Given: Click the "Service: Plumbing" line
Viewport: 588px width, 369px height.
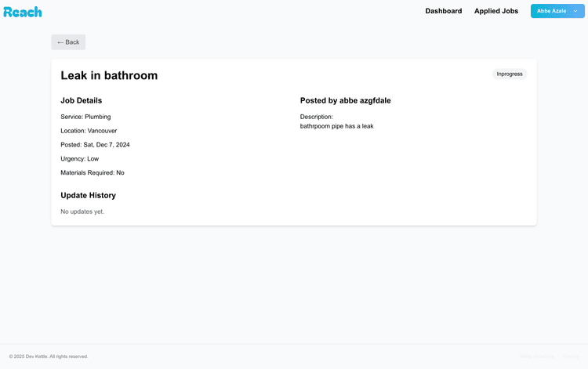Looking at the screenshot, I should click(x=85, y=117).
